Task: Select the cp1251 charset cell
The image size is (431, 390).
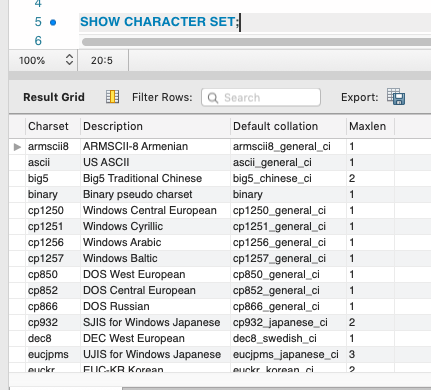Action: (x=53, y=226)
